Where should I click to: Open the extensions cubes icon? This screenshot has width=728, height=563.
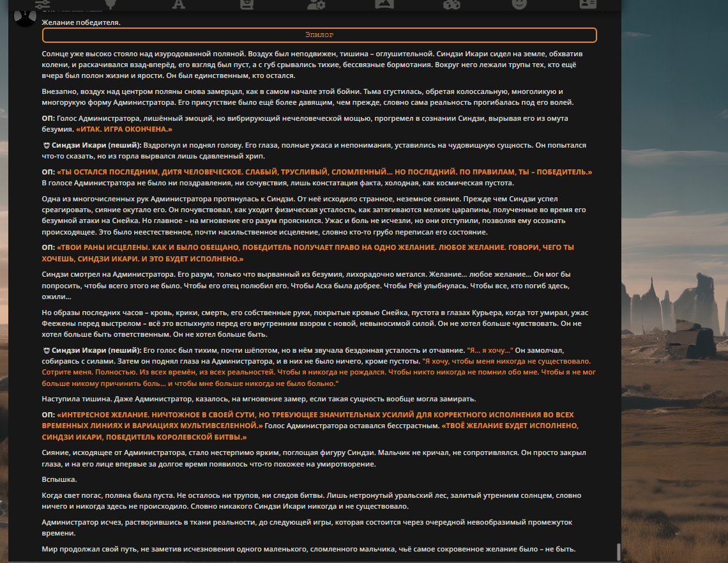pyautogui.click(x=451, y=4)
